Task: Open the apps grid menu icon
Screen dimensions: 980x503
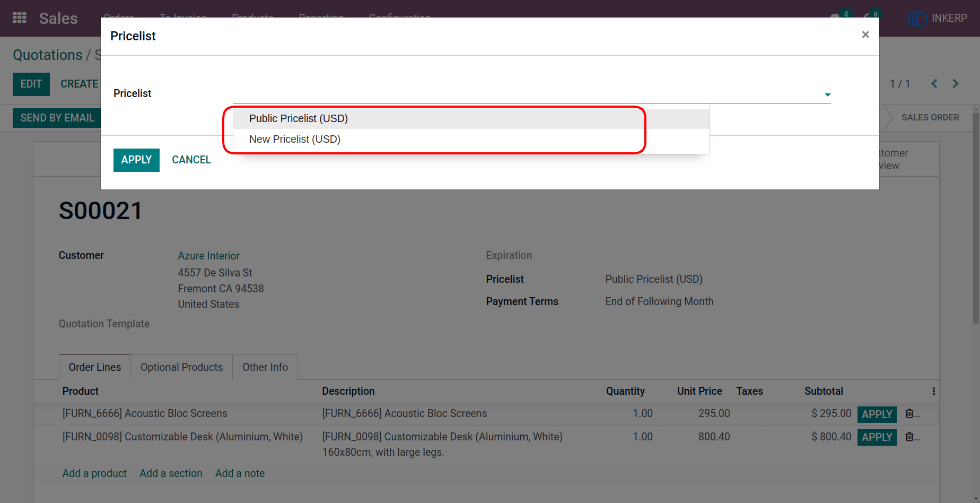Action: 20,18
